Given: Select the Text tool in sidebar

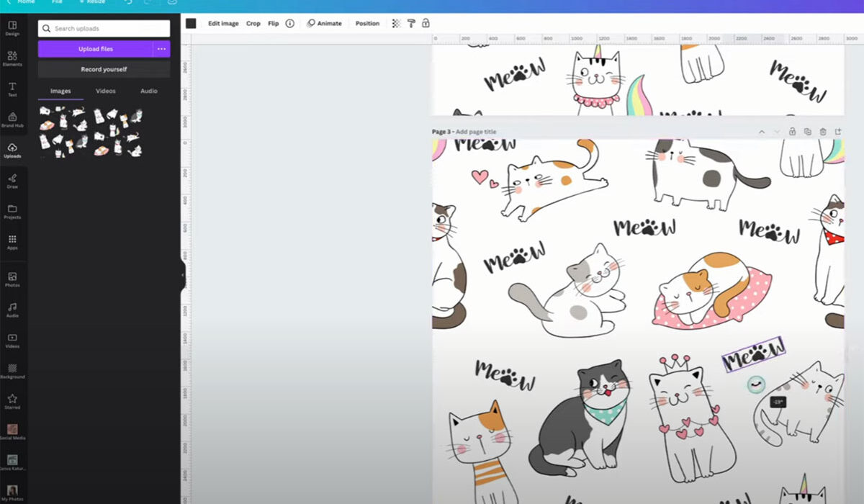Looking at the screenshot, I should point(12,89).
